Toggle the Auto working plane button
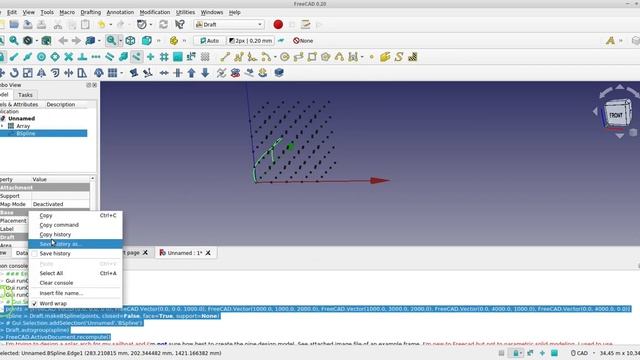640x360 pixels. [x=209, y=40]
